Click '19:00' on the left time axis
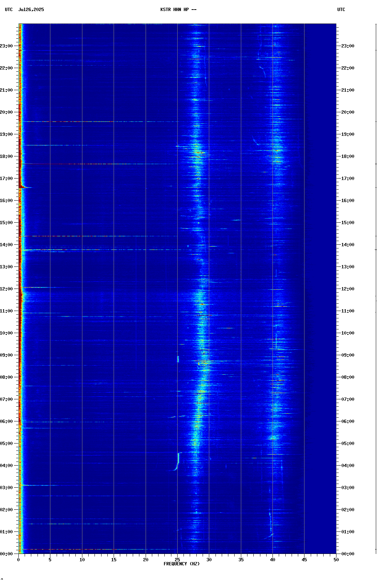Image resolution: width=392 pixels, height=583 pixels. [x=6, y=134]
